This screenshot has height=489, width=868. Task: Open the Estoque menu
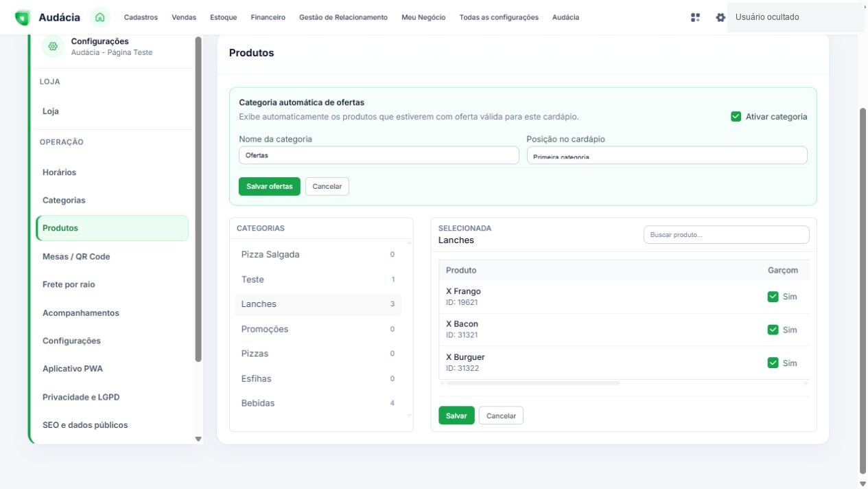[224, 17]
